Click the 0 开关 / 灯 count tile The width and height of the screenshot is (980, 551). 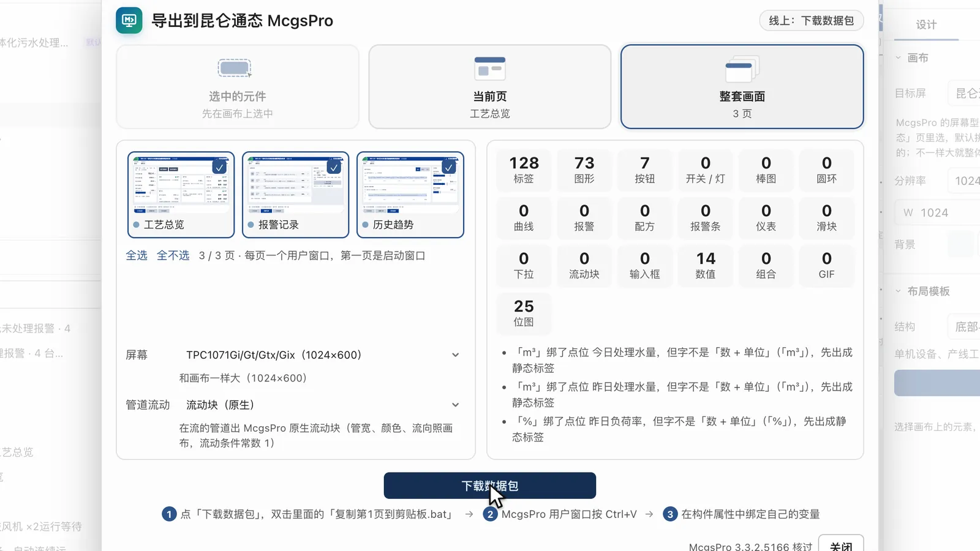(x=706, y=170)
